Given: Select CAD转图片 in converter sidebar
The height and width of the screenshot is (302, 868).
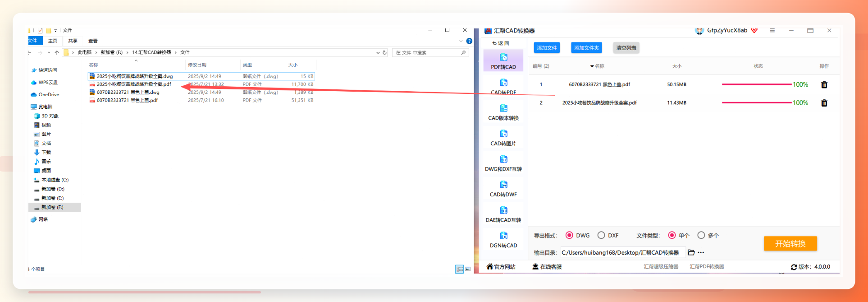Looking at the screenshot, I should [503, 138].
